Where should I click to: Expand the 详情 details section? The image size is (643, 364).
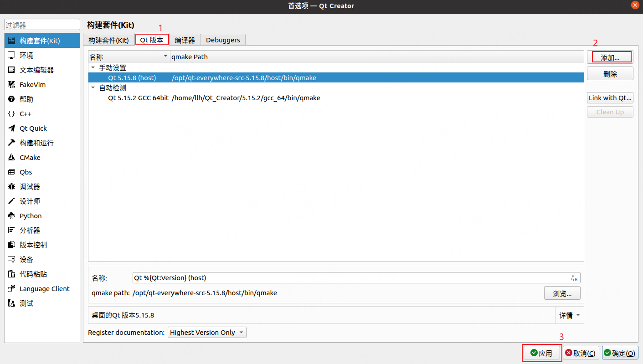click(569, 315)
